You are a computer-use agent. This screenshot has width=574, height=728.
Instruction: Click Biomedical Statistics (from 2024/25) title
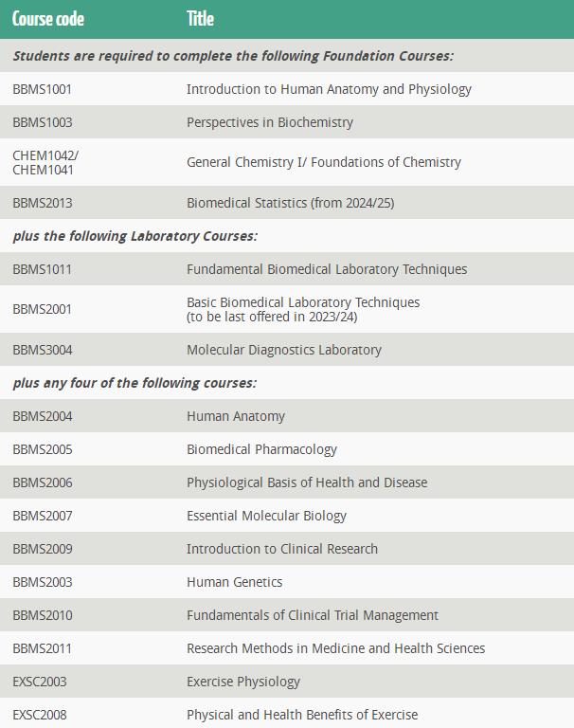click(291, 203)
